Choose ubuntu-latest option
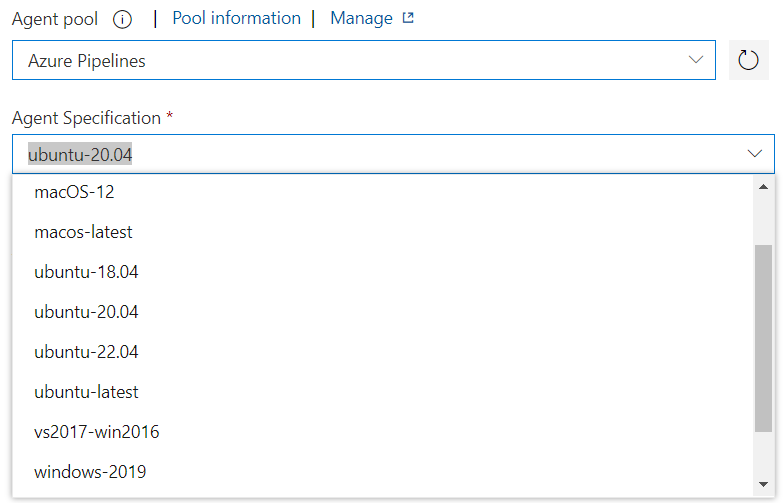783x503 pixels. coord(383,392)
